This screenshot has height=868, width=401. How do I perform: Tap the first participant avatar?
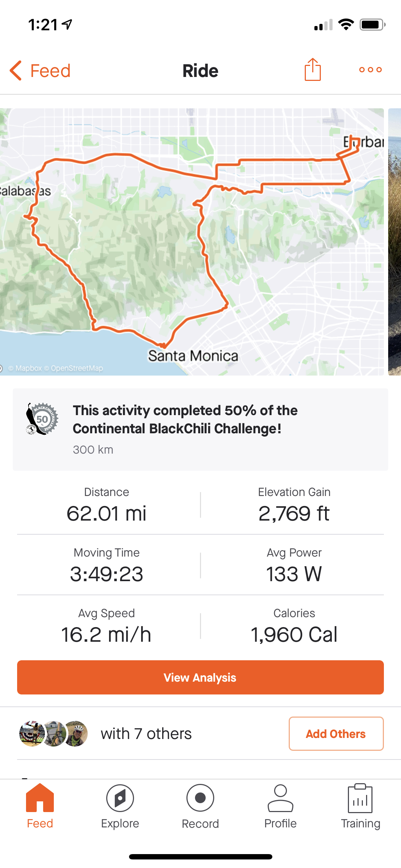(x=31, y=734)
